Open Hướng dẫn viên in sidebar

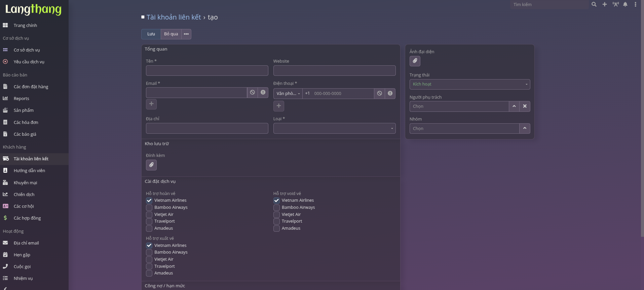(x=29, y=171)
